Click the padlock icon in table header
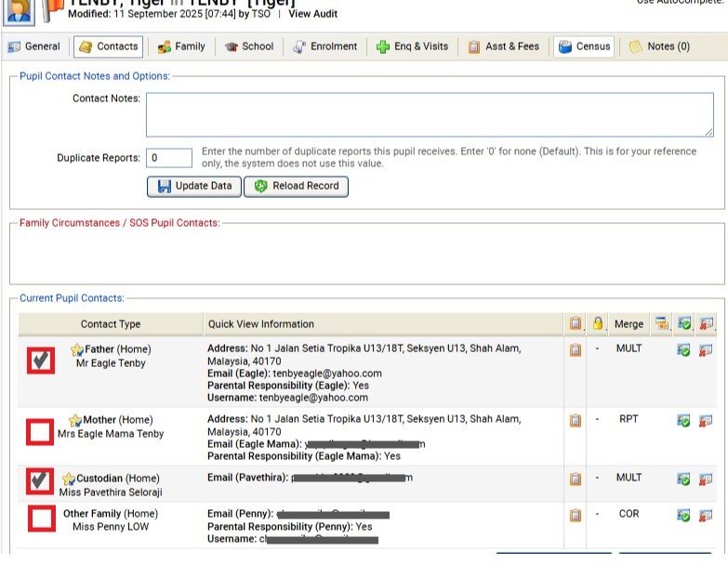This screenshot has width=728, height=577. (599, 323)
